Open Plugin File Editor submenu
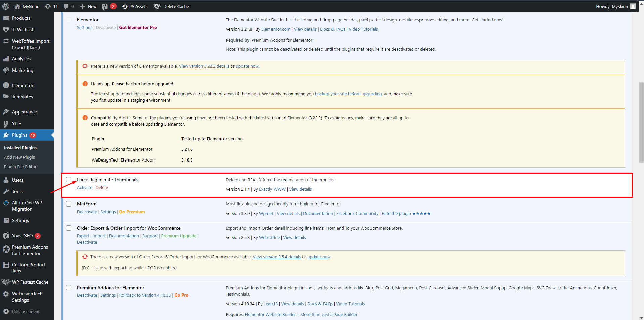This screenshot has width=644, height=320. pyautogui.click(x=20, y=167)
